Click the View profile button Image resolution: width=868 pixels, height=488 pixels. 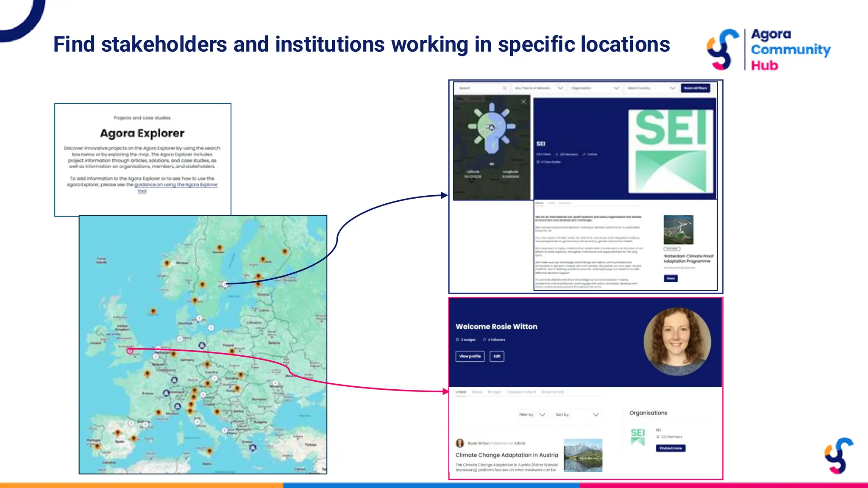coord(470,356)
